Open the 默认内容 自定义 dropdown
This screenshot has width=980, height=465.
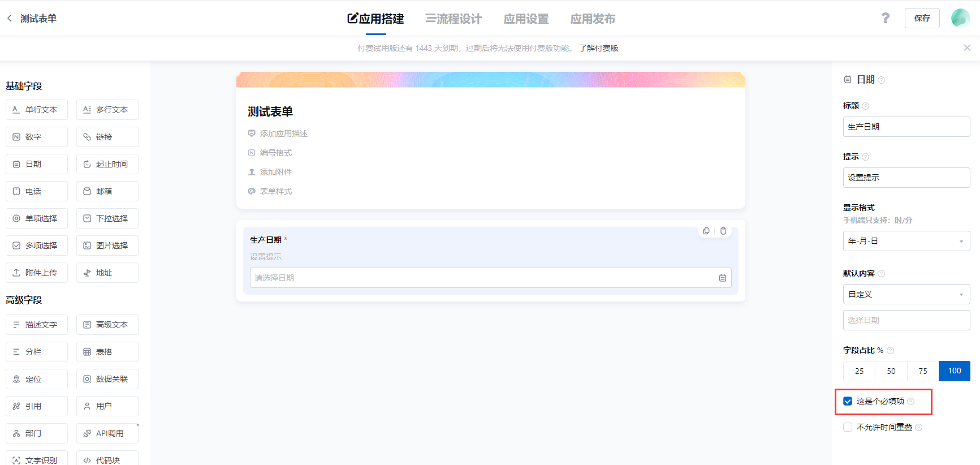(x=906, y=294)
